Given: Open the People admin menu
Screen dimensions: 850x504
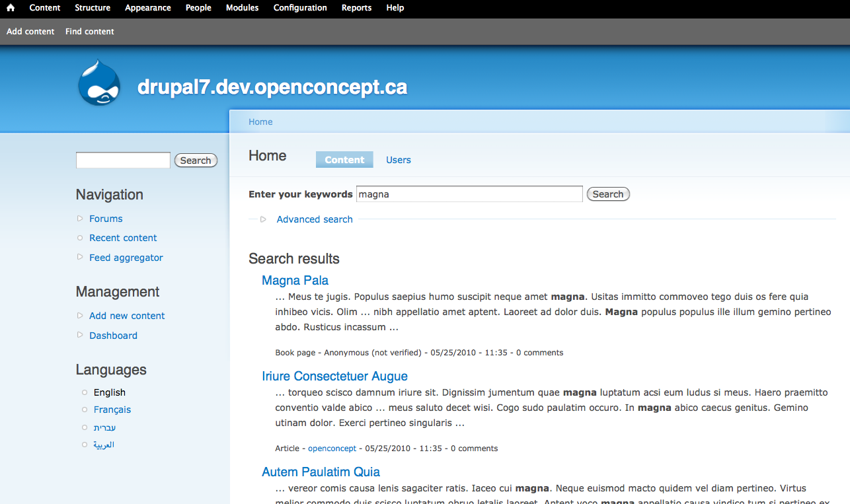Looking at the screenshot, I should 198,8.
